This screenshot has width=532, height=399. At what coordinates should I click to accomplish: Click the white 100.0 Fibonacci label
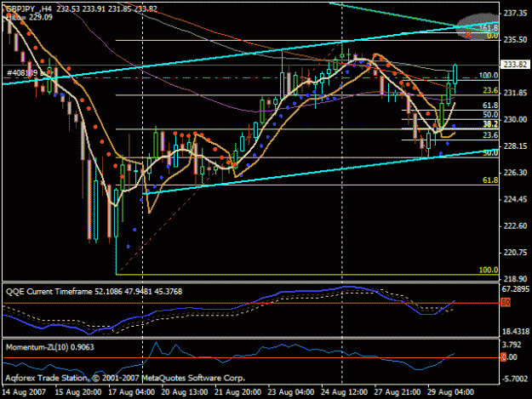click(489, 75)
